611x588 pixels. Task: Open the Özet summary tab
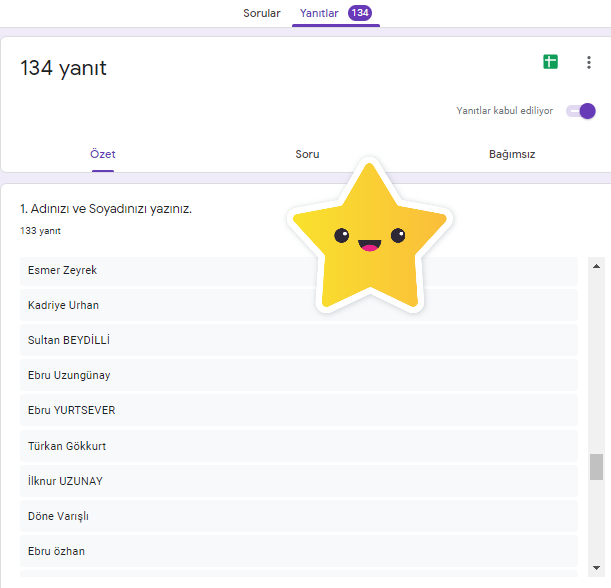[103, 155]
